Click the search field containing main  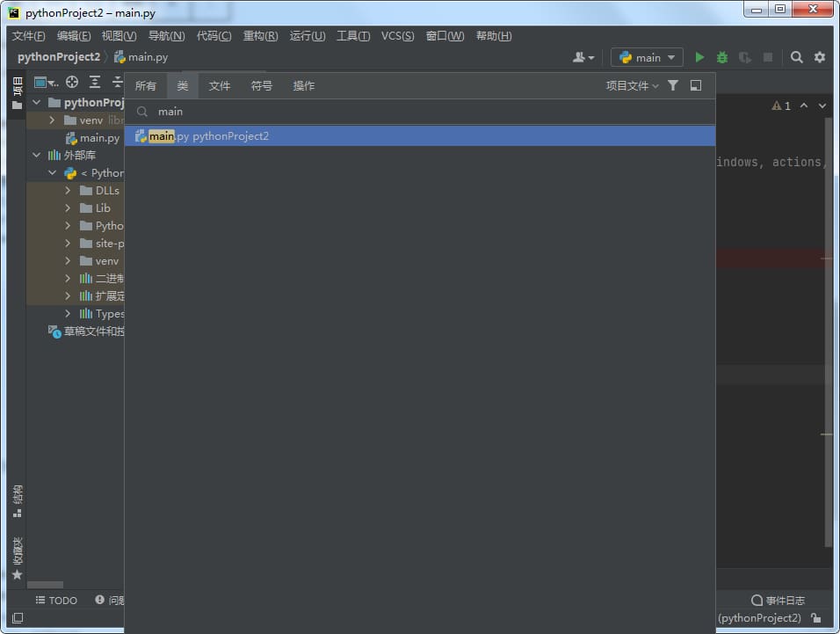tap(420, 112)
